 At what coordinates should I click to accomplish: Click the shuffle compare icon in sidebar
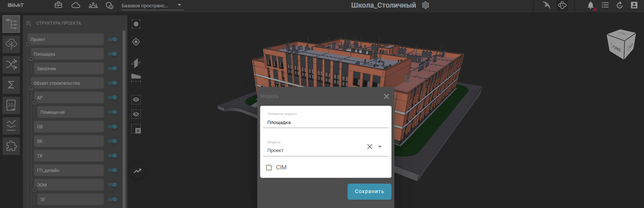pyautogui.click(x=11, y=65)
